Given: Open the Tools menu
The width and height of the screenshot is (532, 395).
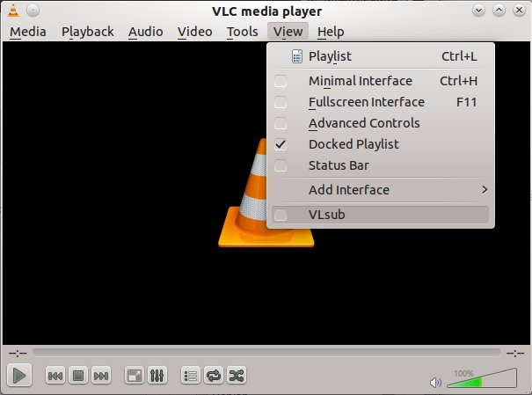Looking at the screenshot, I should (x=242, y=32).
